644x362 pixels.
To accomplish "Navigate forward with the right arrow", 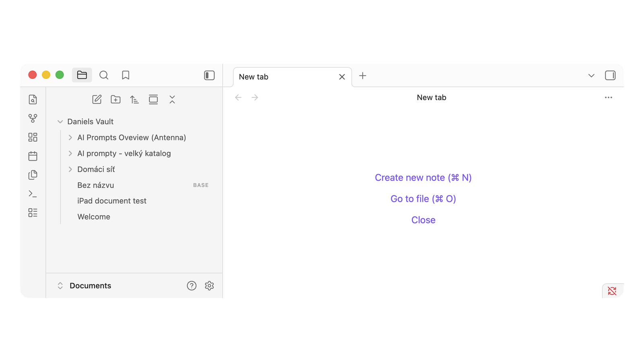I will click(x=255, y=97).
